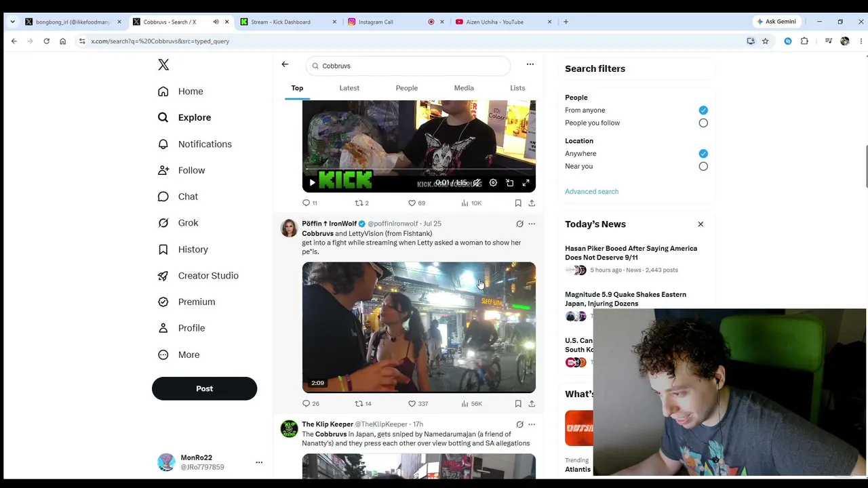This screenshot has height=488, width=868.
Task: Like the Pöffin IronWolf post
Action: tap(418, 404)
